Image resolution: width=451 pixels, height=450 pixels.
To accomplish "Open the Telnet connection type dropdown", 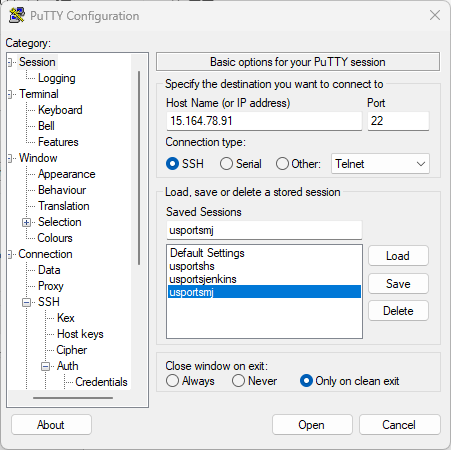I will 380,164.
